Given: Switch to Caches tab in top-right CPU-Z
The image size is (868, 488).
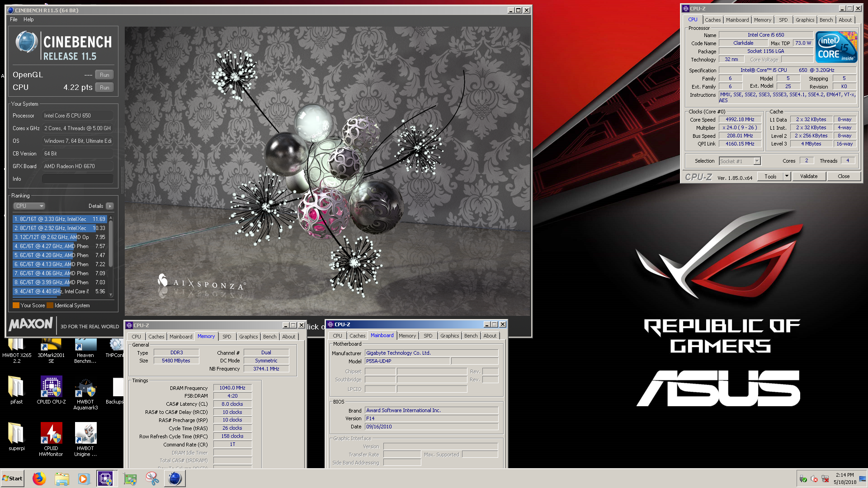Looking at the screenshot, I should 712,20.
